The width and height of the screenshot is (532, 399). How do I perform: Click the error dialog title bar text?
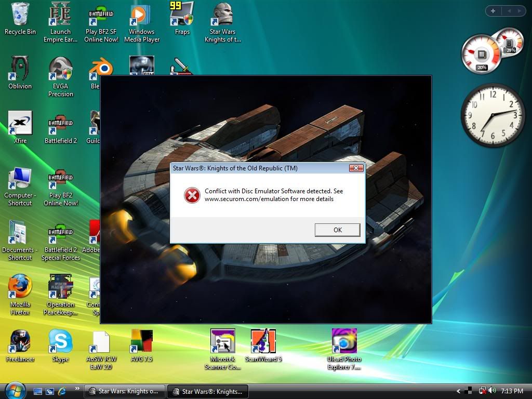tap(235, 168)
